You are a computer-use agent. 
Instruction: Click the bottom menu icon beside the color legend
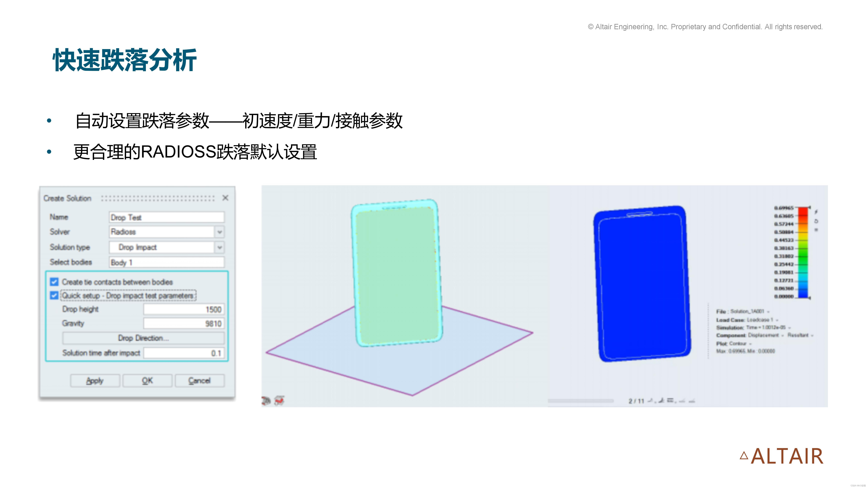816,230
